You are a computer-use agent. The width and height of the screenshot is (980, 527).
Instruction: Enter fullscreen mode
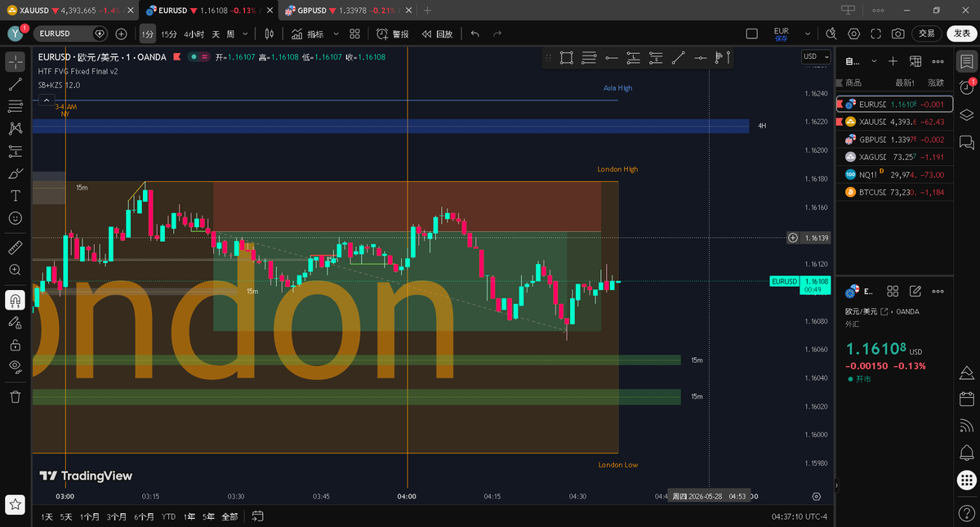coord(875,33)
